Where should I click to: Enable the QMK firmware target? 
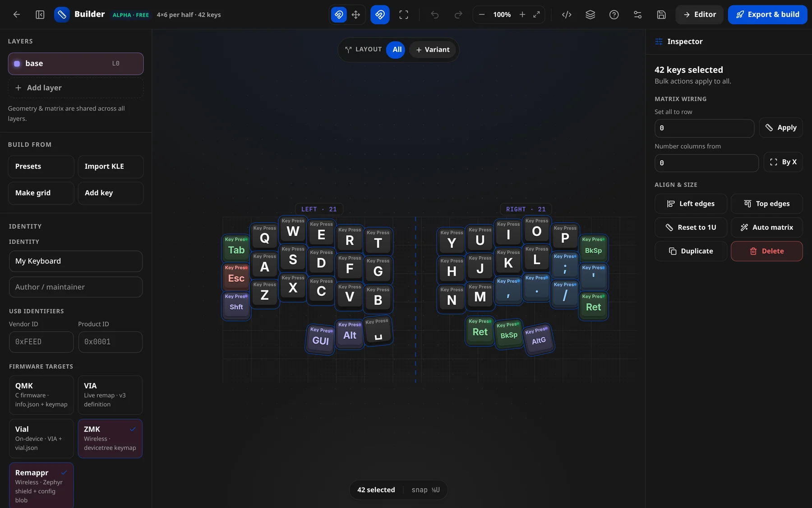pos(41,395)
